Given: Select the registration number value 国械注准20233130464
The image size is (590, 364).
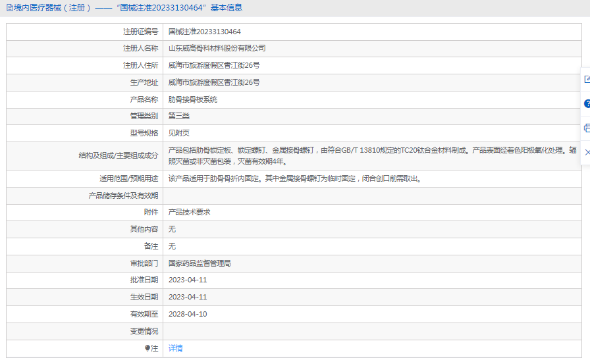Looking at the screenshot, I should 204,32.
